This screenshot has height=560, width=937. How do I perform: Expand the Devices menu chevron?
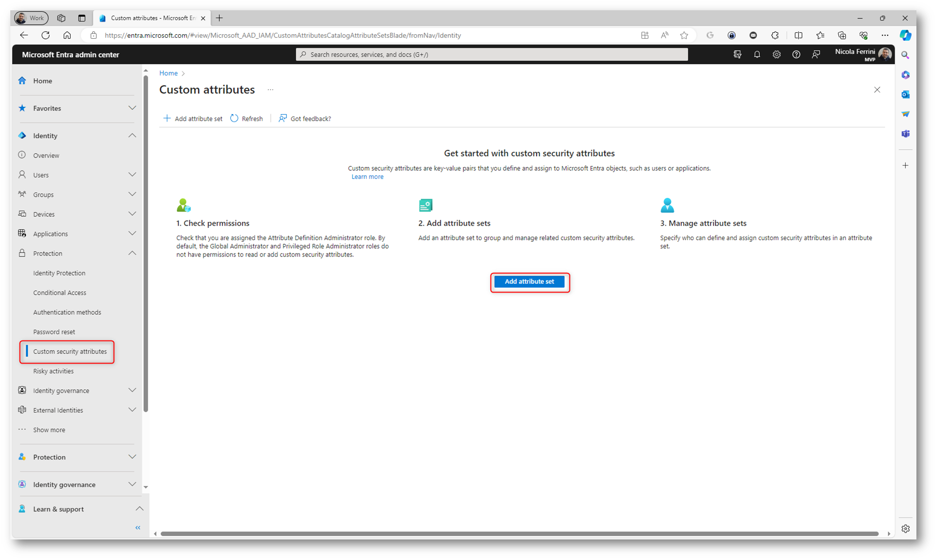[132, 214]
